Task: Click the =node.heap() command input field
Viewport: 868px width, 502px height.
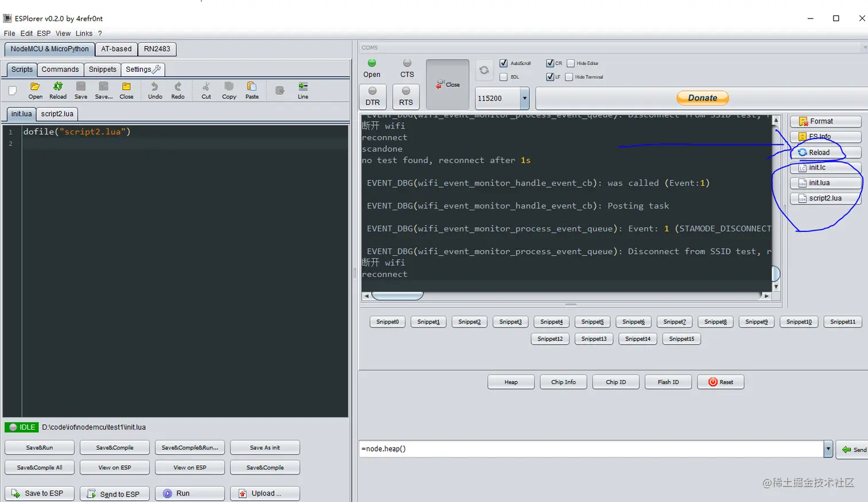Action: tap(591, 449)
